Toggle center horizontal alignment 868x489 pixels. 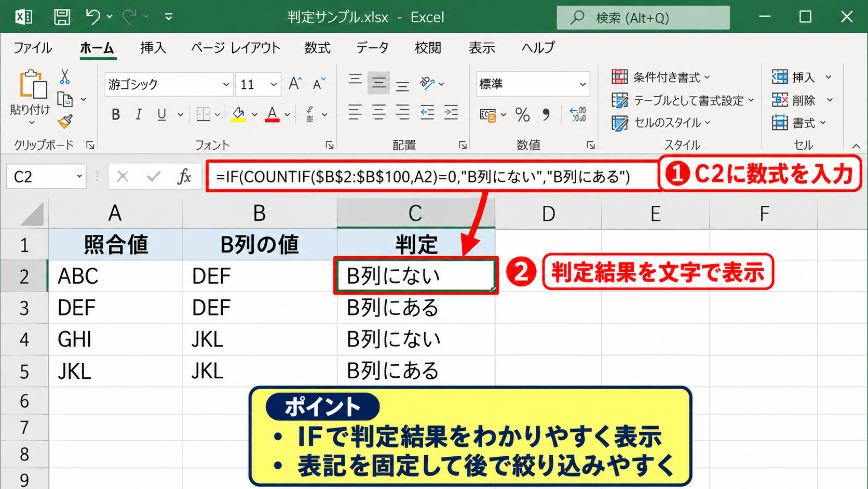[x=379, y=112]
